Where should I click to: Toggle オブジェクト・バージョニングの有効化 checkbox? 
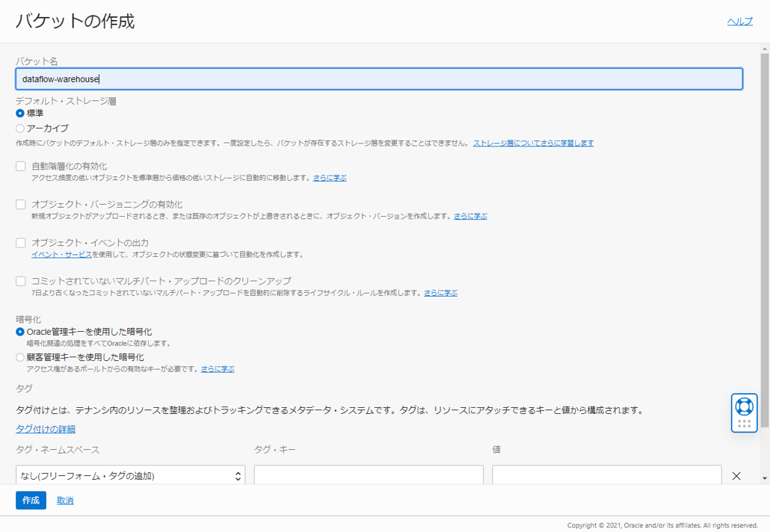coord(21,204)
